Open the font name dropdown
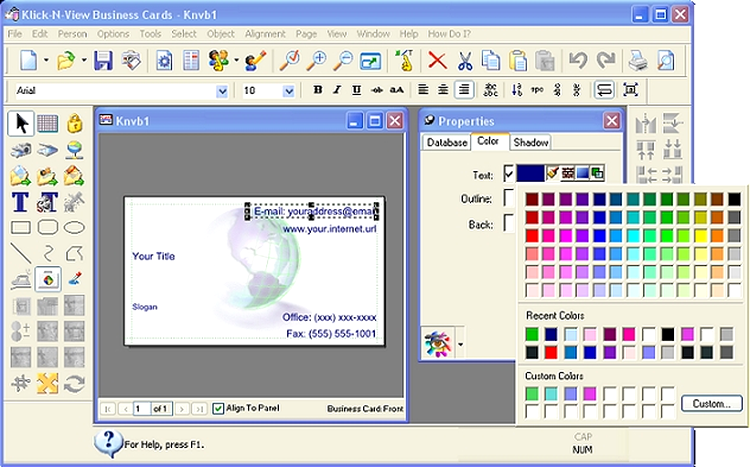 point(222,91)
